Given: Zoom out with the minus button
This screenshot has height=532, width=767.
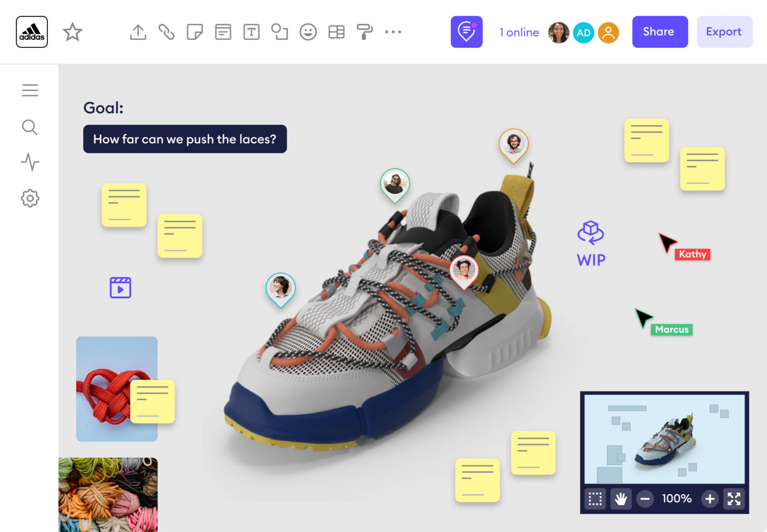Looking at the screenshot, I should click(645, 499).
